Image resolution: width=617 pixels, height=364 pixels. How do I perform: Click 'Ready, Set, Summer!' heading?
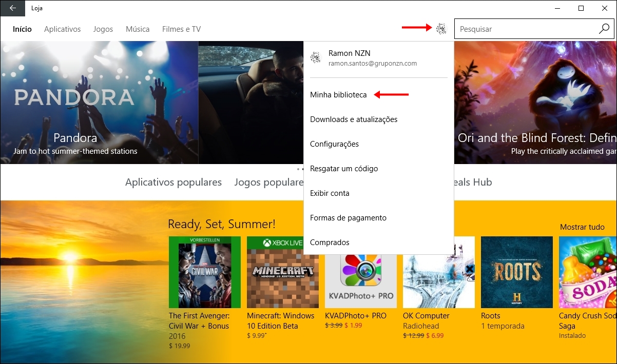click(222, 224)
